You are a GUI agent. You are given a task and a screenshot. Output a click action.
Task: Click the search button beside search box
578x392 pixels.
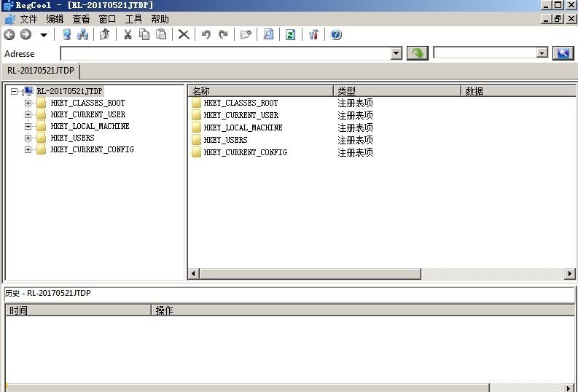pyautogui.click(x=563, y=53)
